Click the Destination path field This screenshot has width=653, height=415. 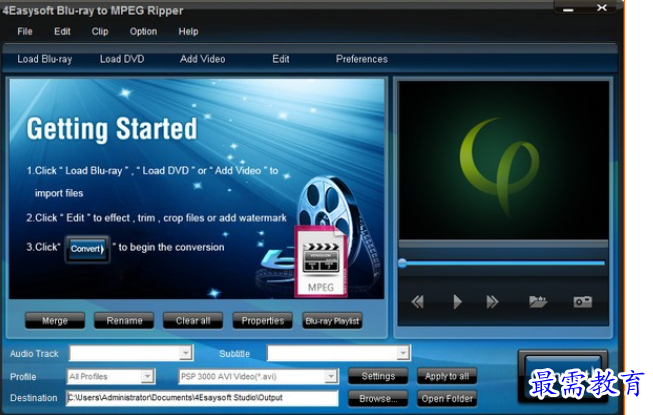pos(202,398)
